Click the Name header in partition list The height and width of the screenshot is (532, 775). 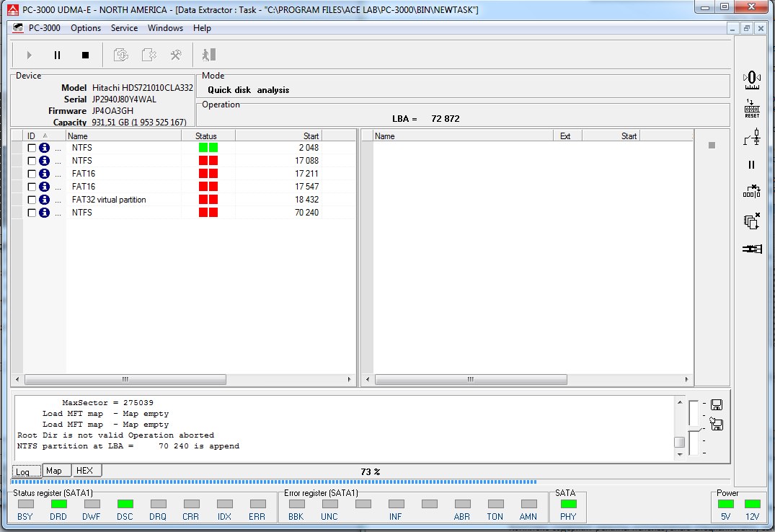(x=123, y=136)
